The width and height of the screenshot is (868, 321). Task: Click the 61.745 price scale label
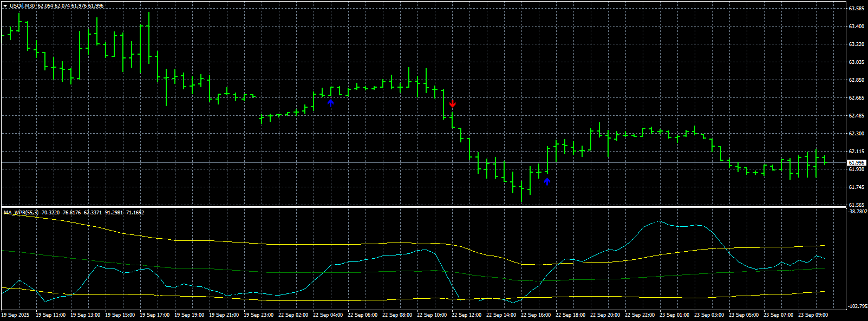[857, 187]
